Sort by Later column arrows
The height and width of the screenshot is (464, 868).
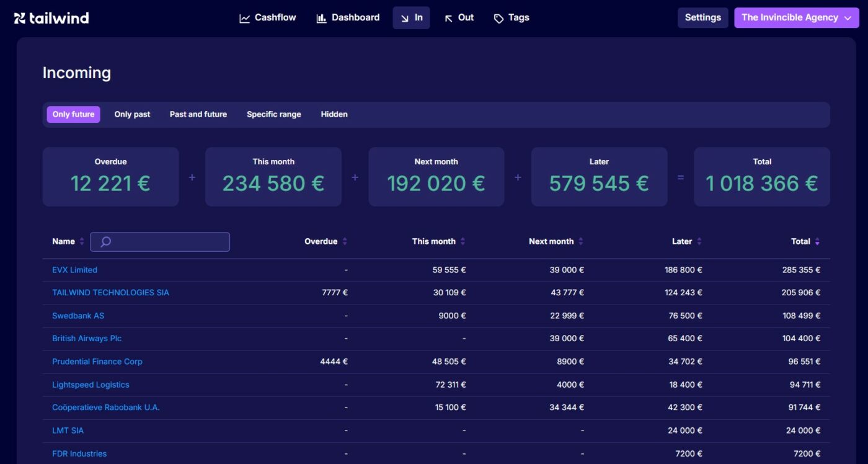click(x=699, y=242)
